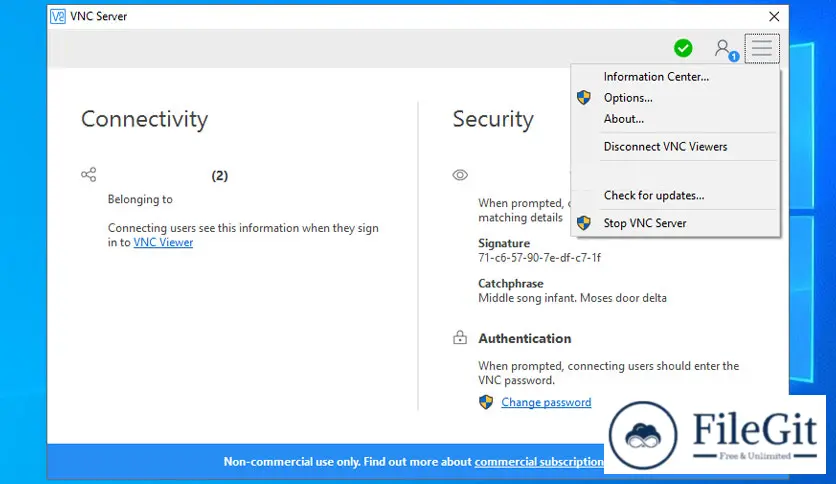Click the shield icon beside Change password
Viewport: 836px width, 484px height.
click(486, 402)
